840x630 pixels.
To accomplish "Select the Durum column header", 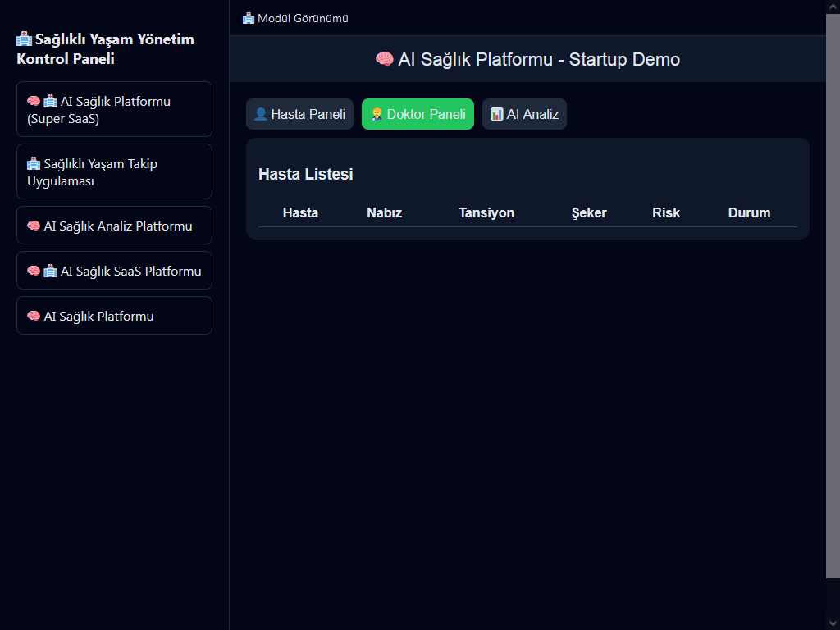I will tap(749, 212).
